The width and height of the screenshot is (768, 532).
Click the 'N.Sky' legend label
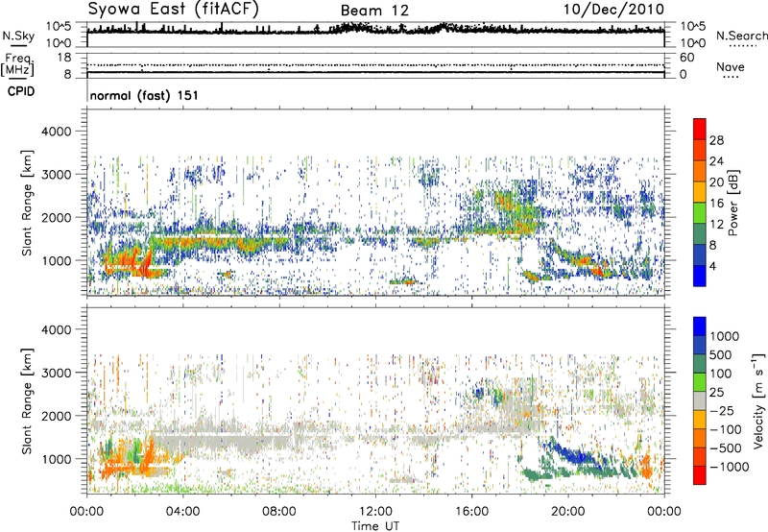click(18, 36)
